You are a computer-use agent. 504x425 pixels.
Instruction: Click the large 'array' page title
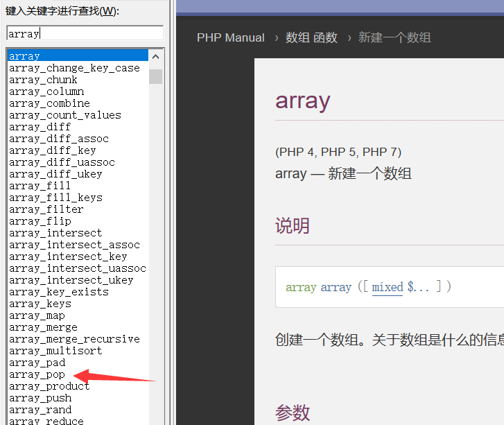302,101
